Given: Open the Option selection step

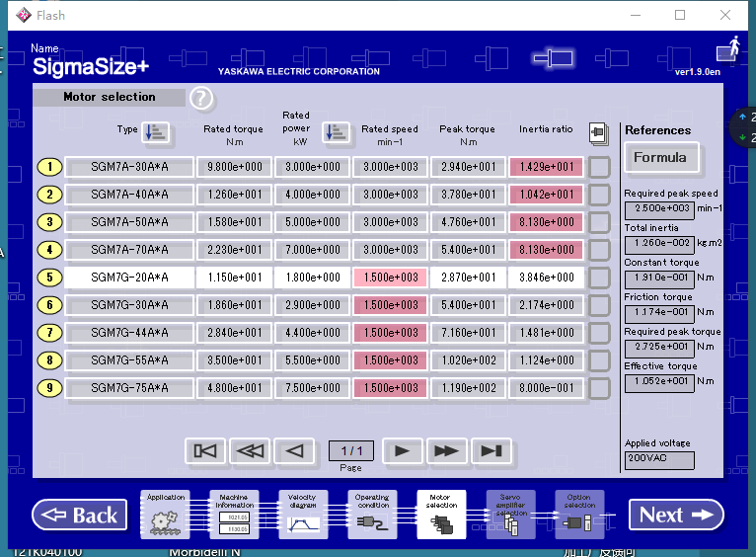Looking at the screenshot, I should pos(579,515).
